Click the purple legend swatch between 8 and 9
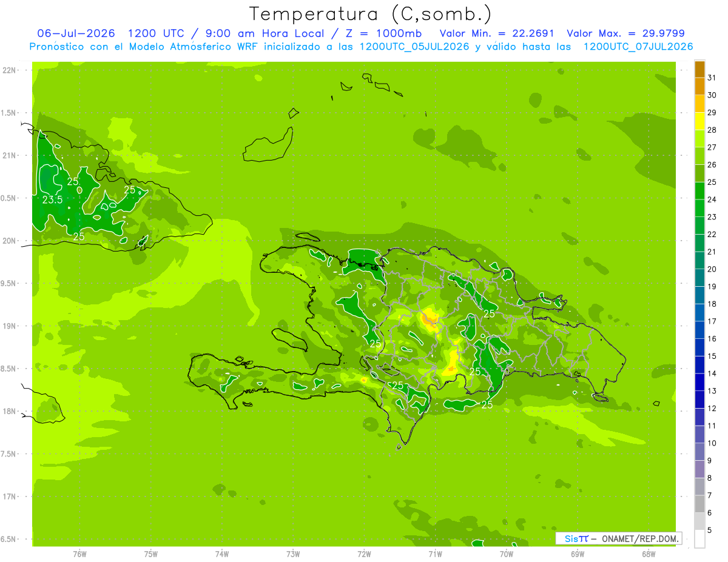 tap(699, 469)
